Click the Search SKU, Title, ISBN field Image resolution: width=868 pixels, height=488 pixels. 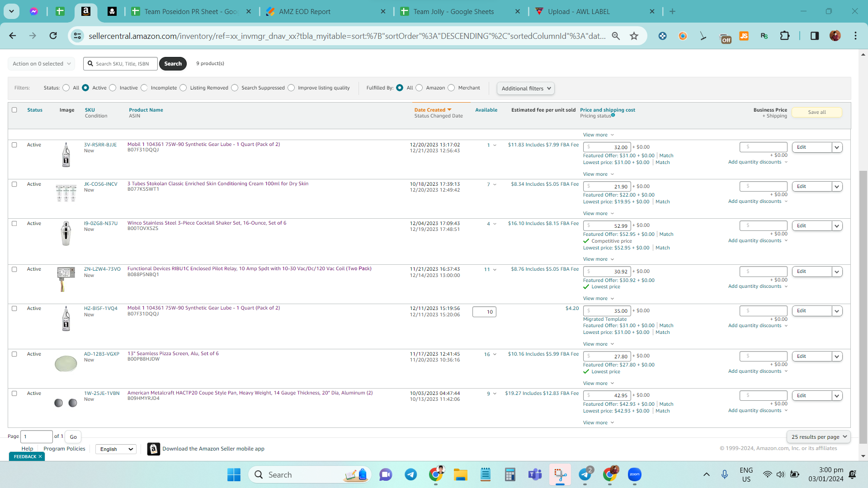(120, 64)
